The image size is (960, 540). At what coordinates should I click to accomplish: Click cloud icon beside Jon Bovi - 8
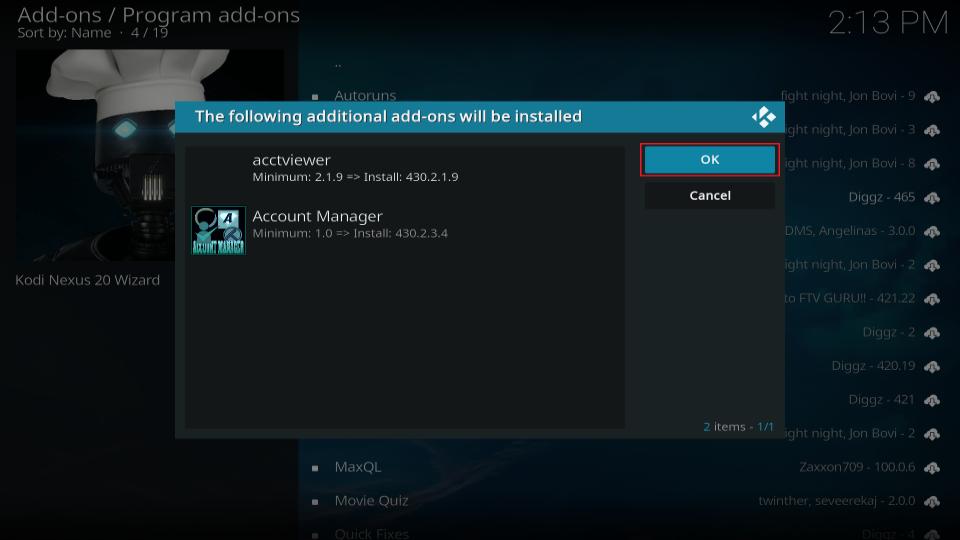pyautogui.click(x=932, y=164)
